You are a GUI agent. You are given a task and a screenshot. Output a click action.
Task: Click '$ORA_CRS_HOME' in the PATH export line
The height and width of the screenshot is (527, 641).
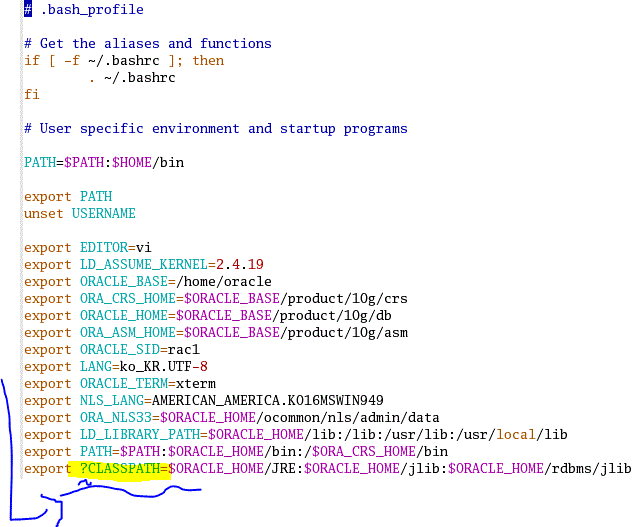tap(364, 452)
